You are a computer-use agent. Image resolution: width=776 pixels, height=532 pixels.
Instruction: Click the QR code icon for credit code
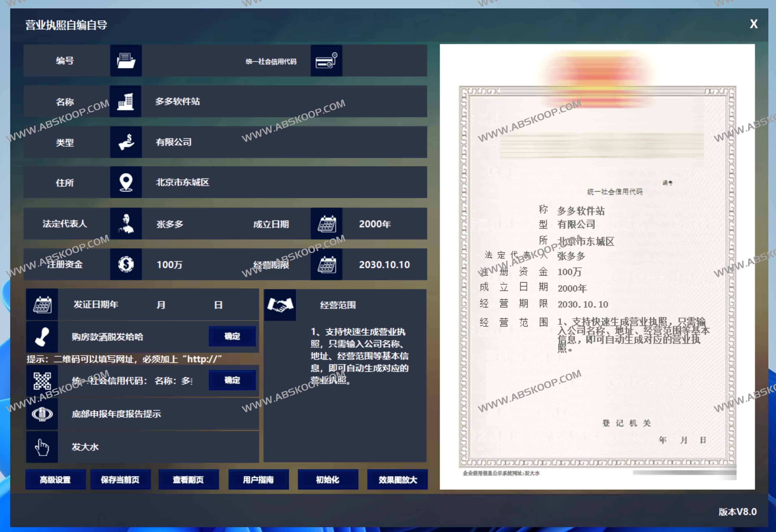(x=42, y=381)
